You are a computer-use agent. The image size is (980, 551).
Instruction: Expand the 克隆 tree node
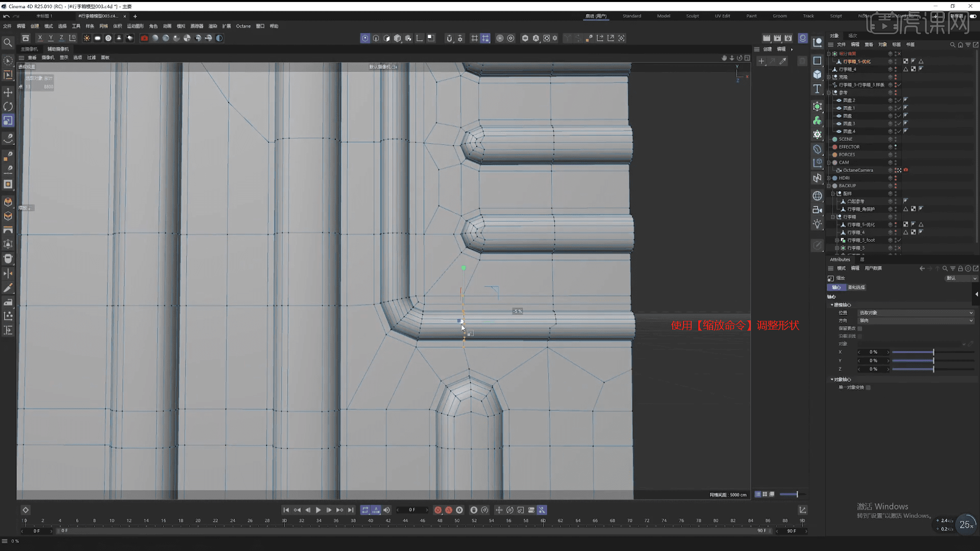(829, 77)
